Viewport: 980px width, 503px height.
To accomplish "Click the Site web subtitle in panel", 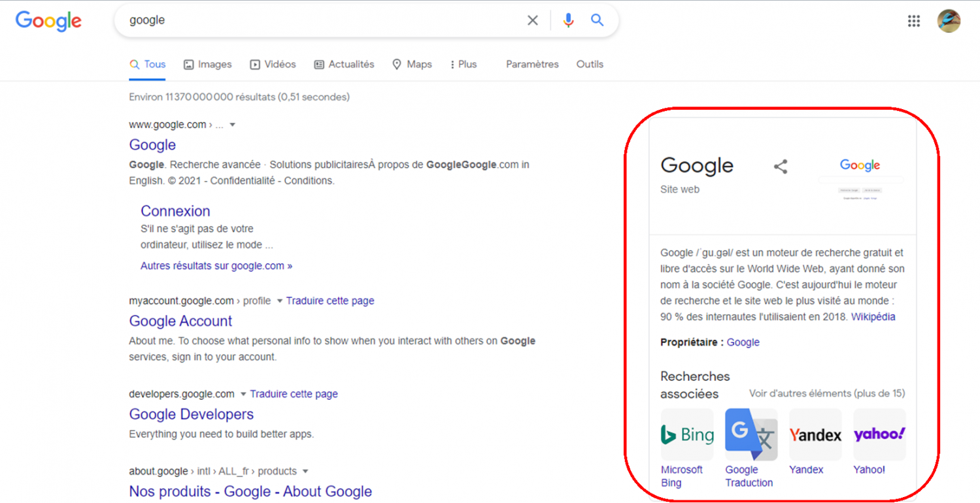I will coord(680,189).
